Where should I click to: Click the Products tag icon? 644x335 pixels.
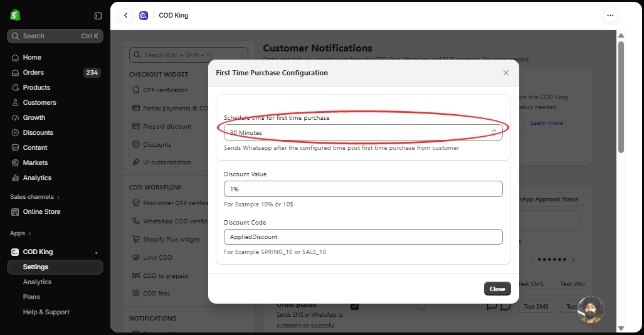tap(15, 88)
